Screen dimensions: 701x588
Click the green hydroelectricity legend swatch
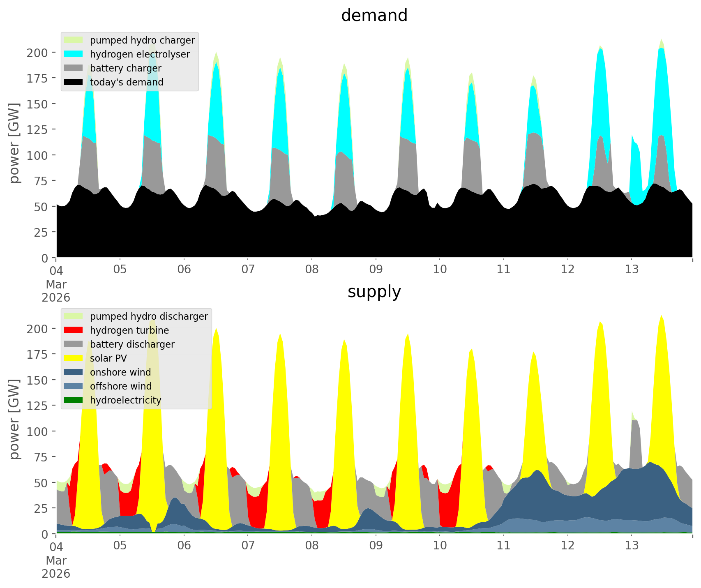click(74, 400)
